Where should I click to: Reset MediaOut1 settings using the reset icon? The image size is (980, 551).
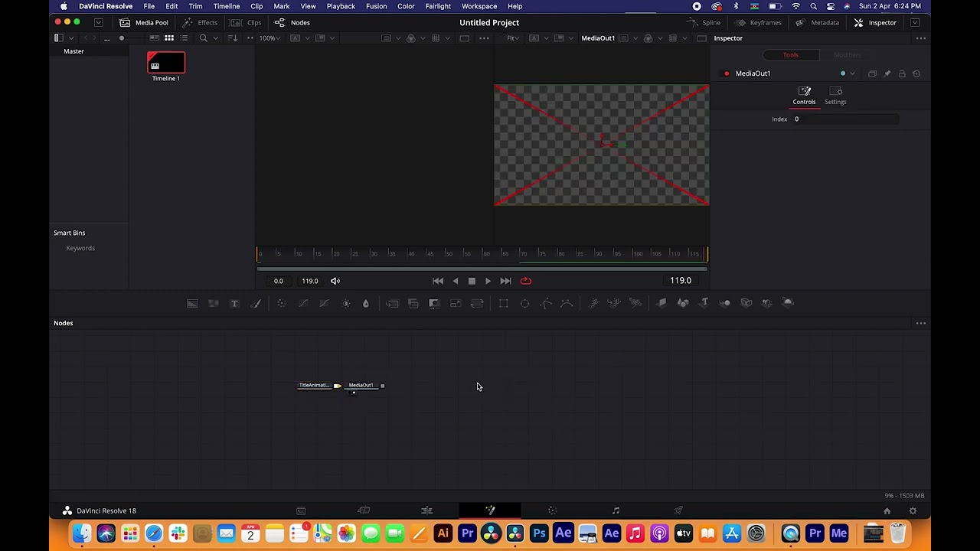pyautogui.click(x=916, y=73)
